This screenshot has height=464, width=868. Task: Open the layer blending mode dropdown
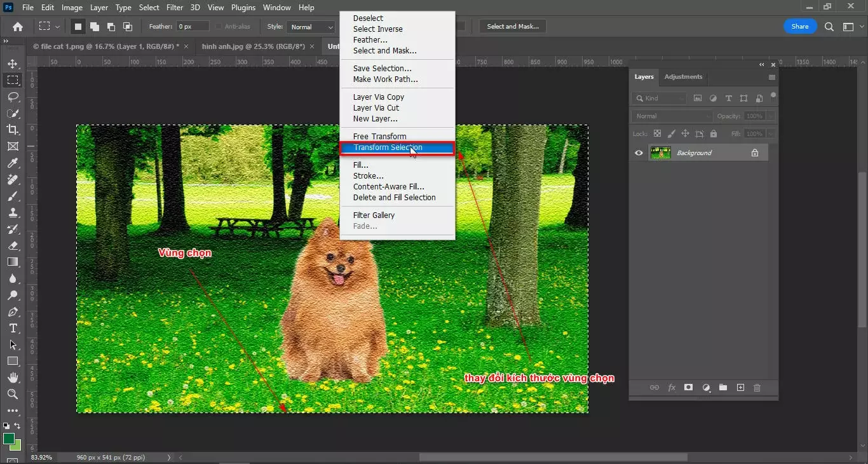671,116
